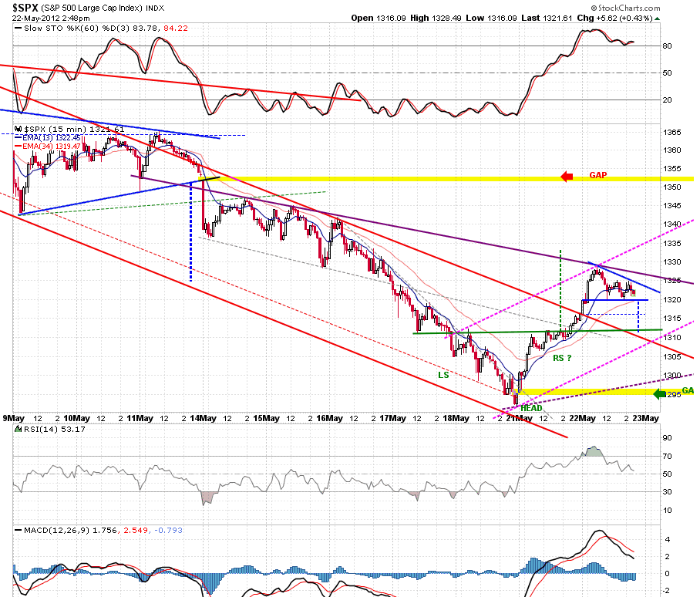Click the green GAP arrow near 1295
Image resolution: width=700 pixels, height=597 pixels.
coord(659,394)
